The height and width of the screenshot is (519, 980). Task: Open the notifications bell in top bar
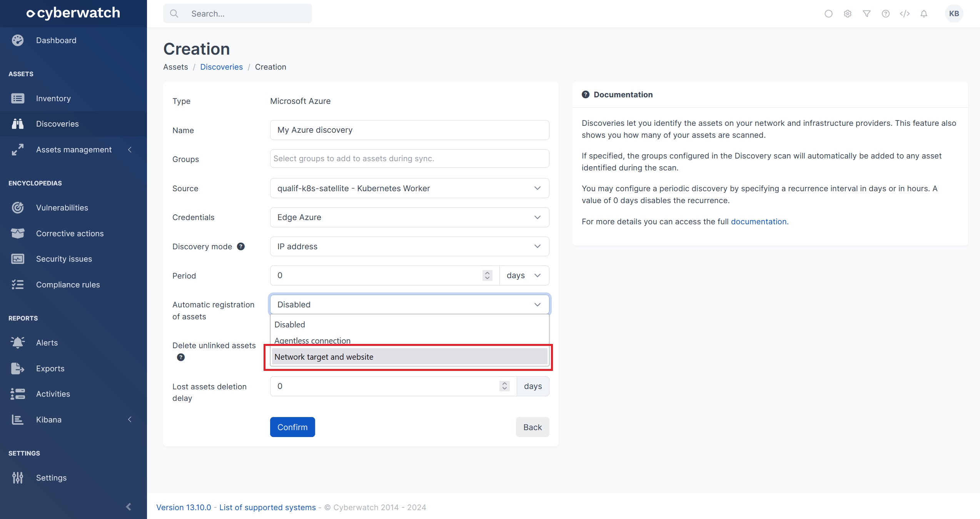[924, 14]
